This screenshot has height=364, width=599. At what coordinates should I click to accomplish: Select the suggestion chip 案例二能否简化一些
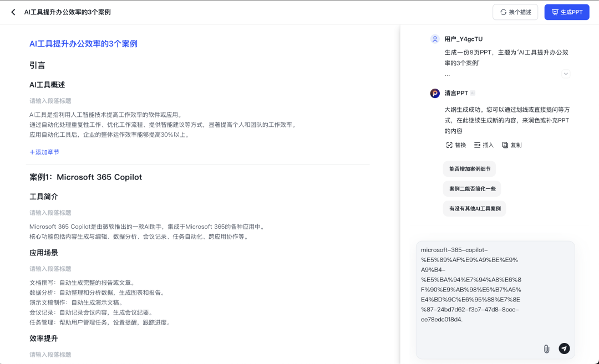point(471,188)
